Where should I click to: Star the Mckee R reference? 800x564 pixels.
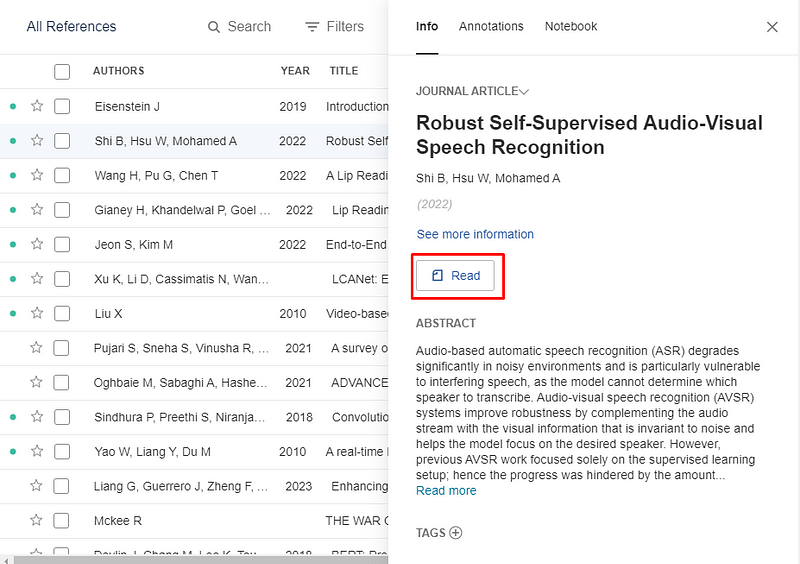(37, 520)
